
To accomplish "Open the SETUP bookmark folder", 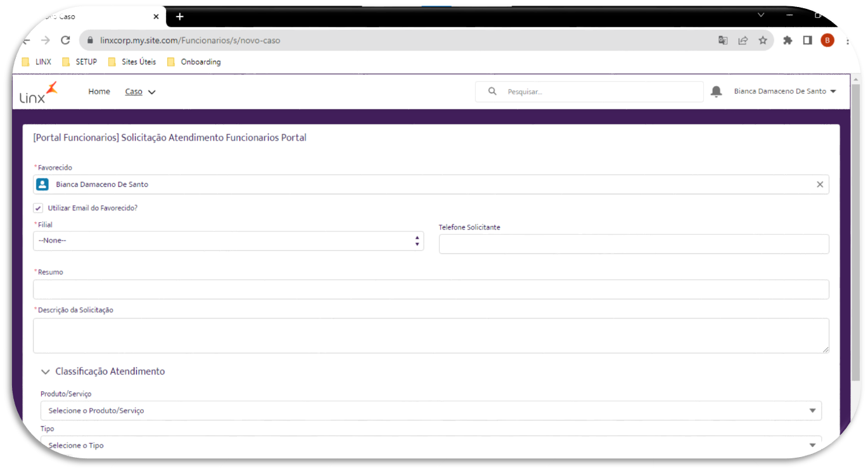I will (x=80, y=62).
